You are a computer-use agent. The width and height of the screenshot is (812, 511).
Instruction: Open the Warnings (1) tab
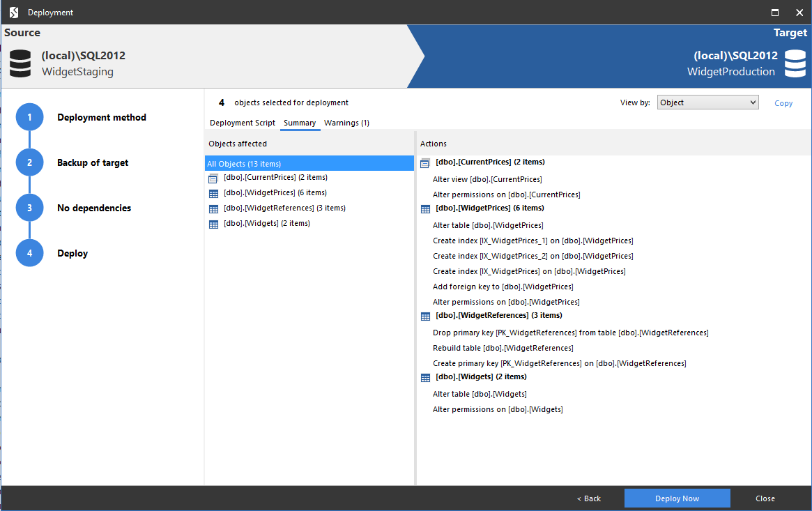[346, 123]
